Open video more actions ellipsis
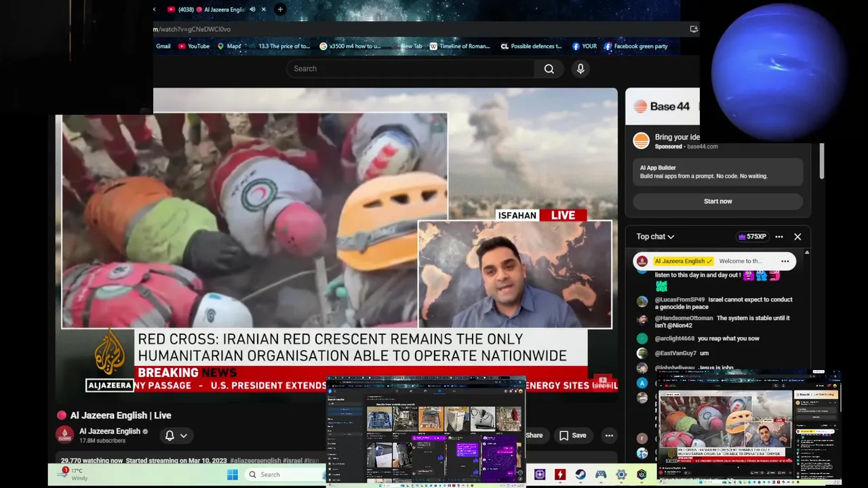868x488 pixels. click(609, 436)
